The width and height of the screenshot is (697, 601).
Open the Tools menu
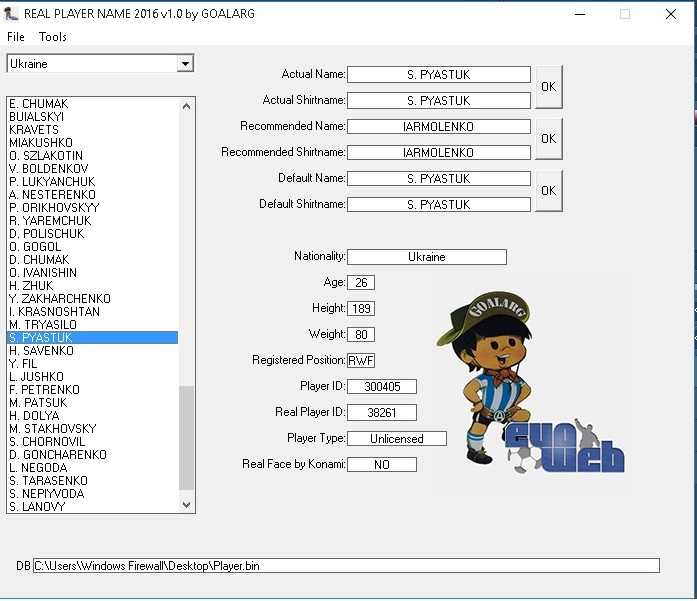[x=52, y=36]
